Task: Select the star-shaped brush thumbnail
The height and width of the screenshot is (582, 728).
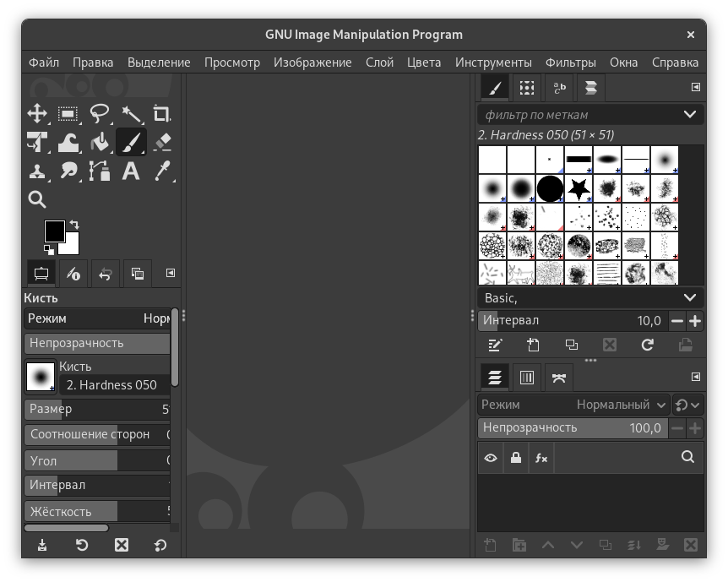Action: [x=579, y=188]
